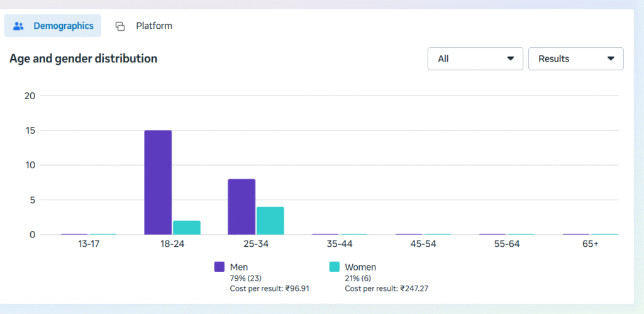Viewport: 644px width, 314px height.
Task: Click the 13-17 age axis label
Action: tap(89, 244)
